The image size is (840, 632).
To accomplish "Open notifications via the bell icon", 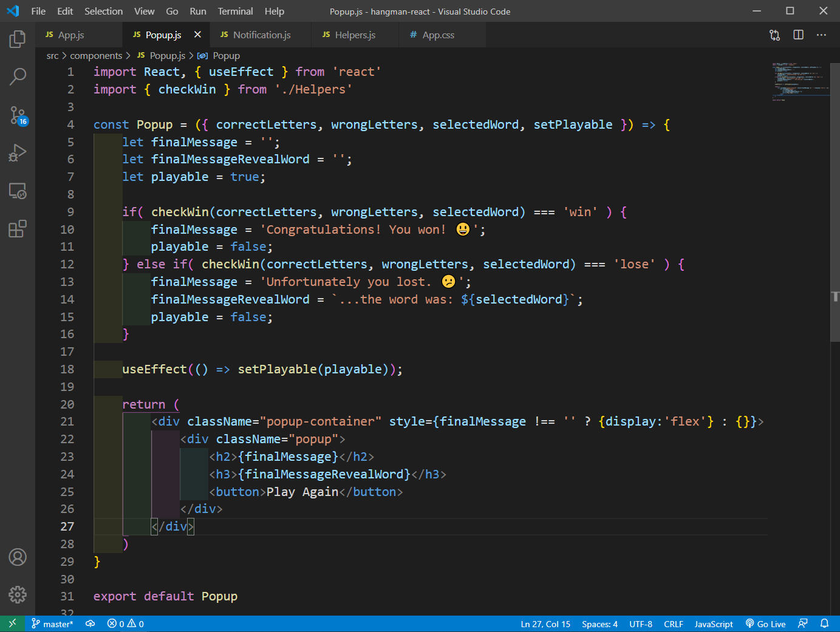I will (824, 624).
